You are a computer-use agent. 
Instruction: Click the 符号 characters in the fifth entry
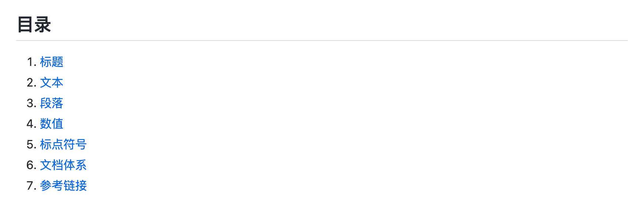click(x=75, y=144)
